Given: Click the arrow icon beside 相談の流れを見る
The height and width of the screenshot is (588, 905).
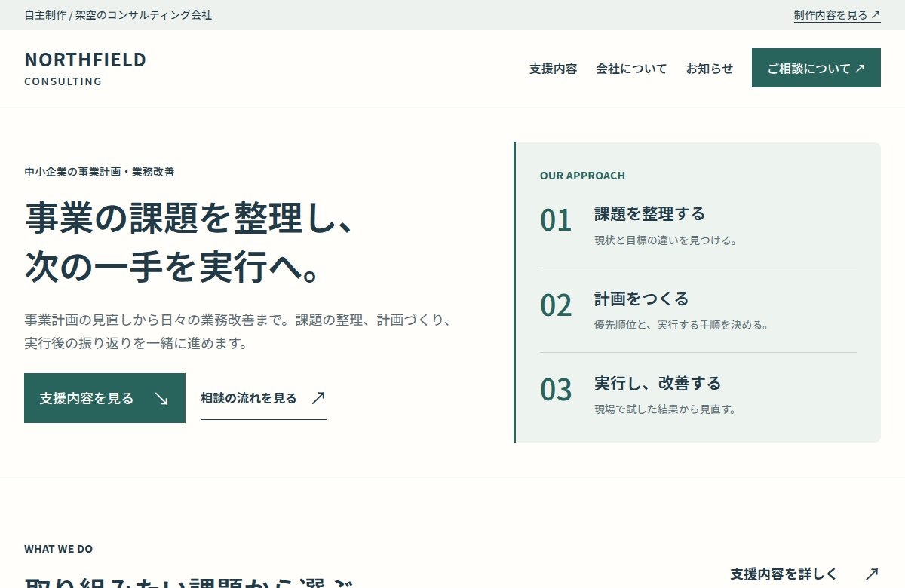Looking at the screenshot, I should [318, 397].
